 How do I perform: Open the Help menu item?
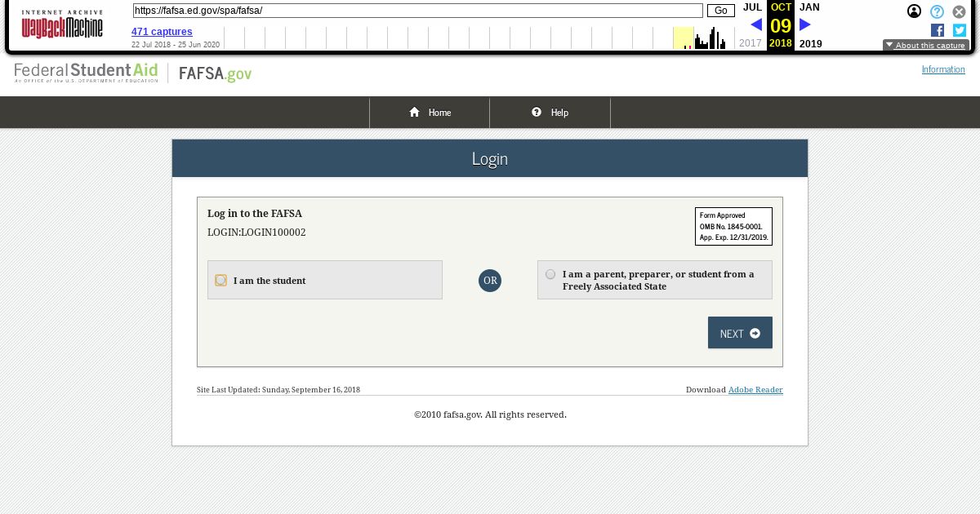(550, 113)
